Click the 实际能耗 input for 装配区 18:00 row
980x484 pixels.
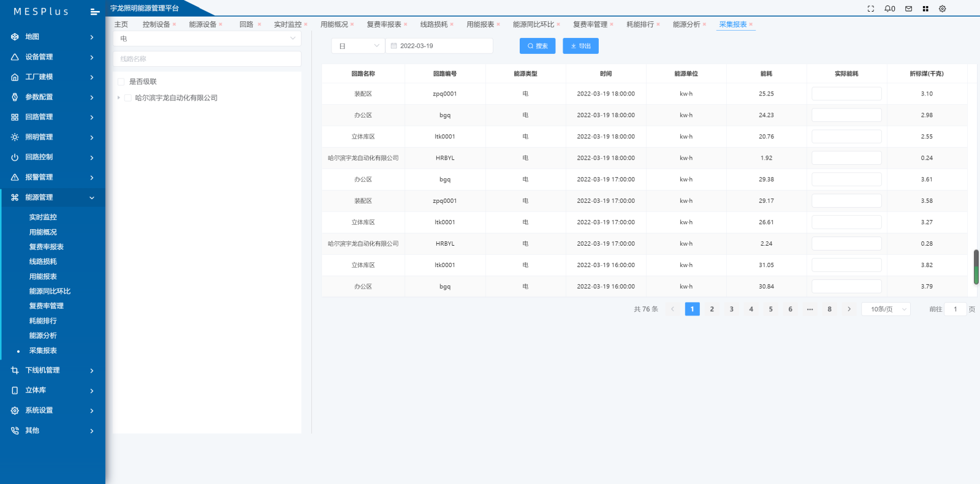[846, 94]
